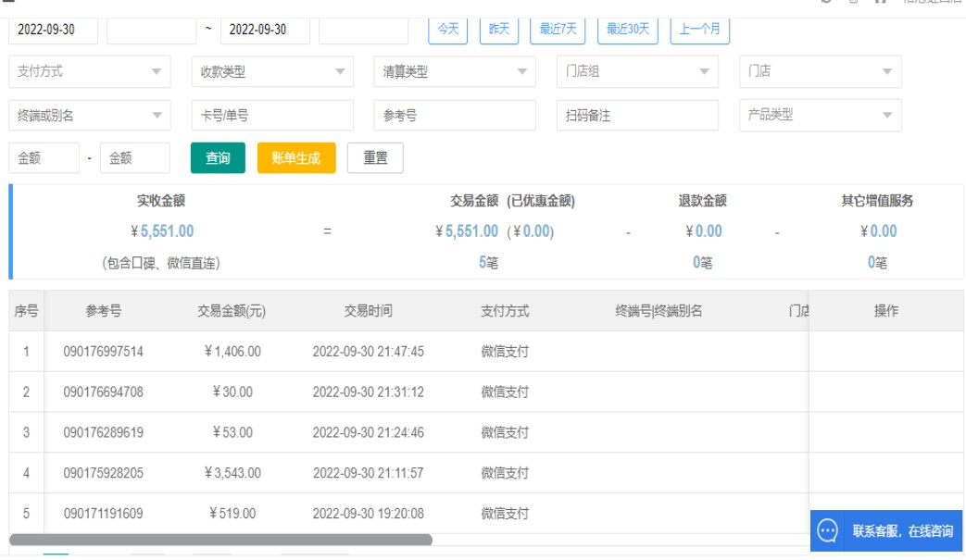Click the start date field 2022-09-30
The image size is (966, 560).
point(53,30)
